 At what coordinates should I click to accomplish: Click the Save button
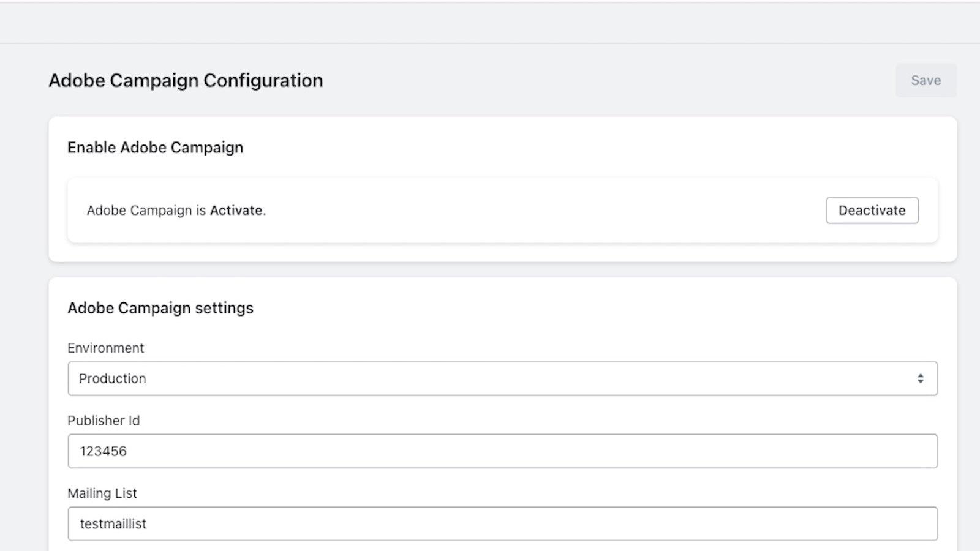point(925,80)
